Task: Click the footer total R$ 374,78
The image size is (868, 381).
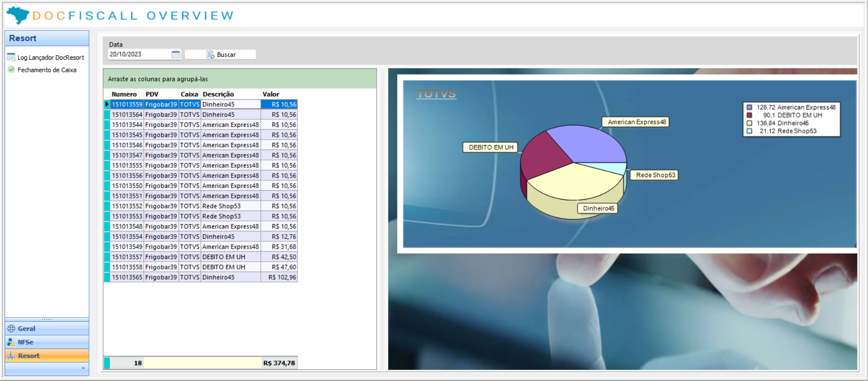Action: tap(279, 363)
